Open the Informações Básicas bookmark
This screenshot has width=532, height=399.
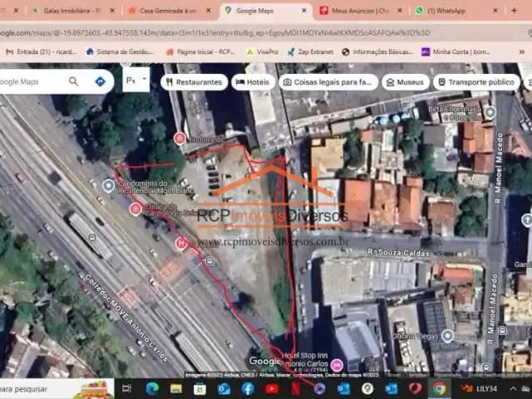377,52
